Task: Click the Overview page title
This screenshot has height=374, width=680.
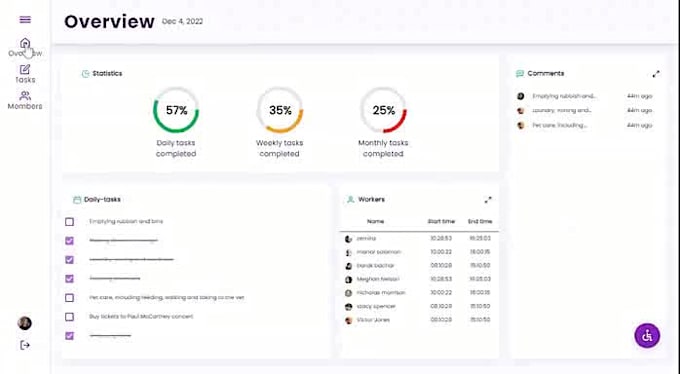Action: (x=109, y=21)
